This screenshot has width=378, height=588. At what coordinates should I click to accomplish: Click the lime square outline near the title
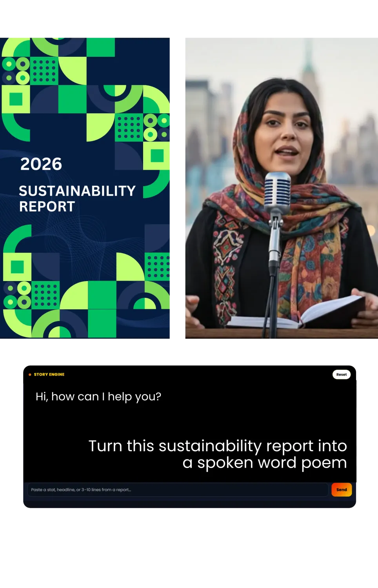(156, 156)
